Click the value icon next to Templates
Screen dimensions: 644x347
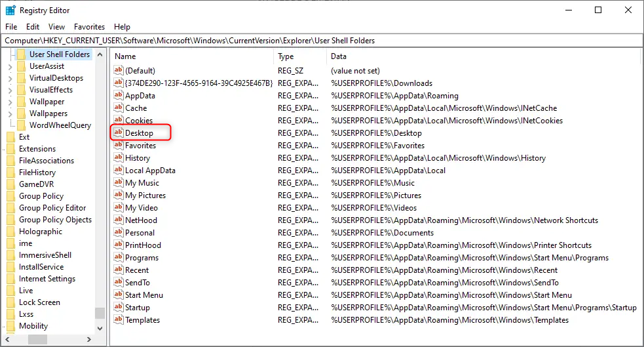[x=119, y=319]
